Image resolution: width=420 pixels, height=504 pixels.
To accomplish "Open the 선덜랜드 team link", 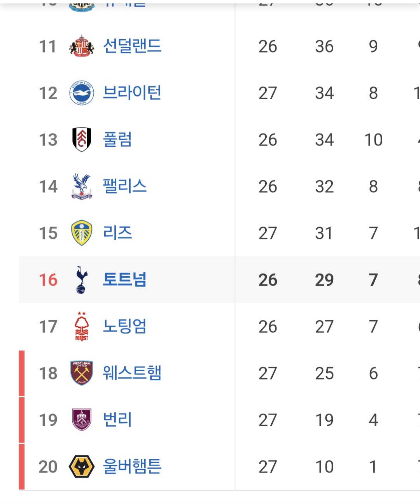I will (132, 46).
